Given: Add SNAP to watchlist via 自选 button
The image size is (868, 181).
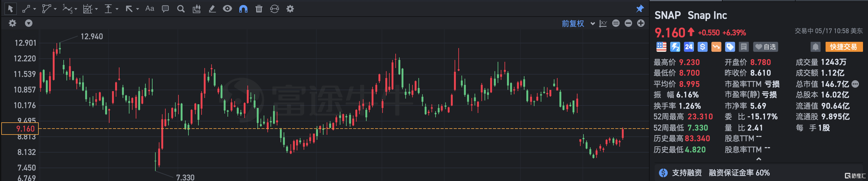Looking at the screenshot, I should pyautogui.click(x=765, y=47).
